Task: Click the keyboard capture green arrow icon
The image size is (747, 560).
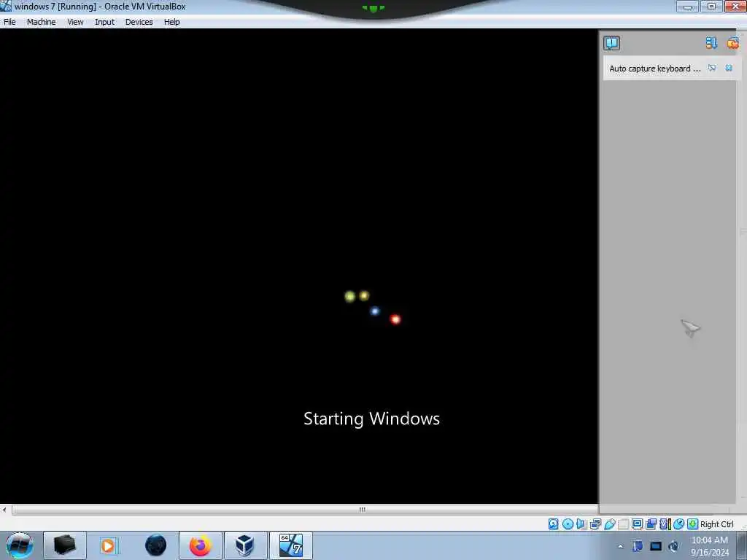Action: [x=693, y=524]
